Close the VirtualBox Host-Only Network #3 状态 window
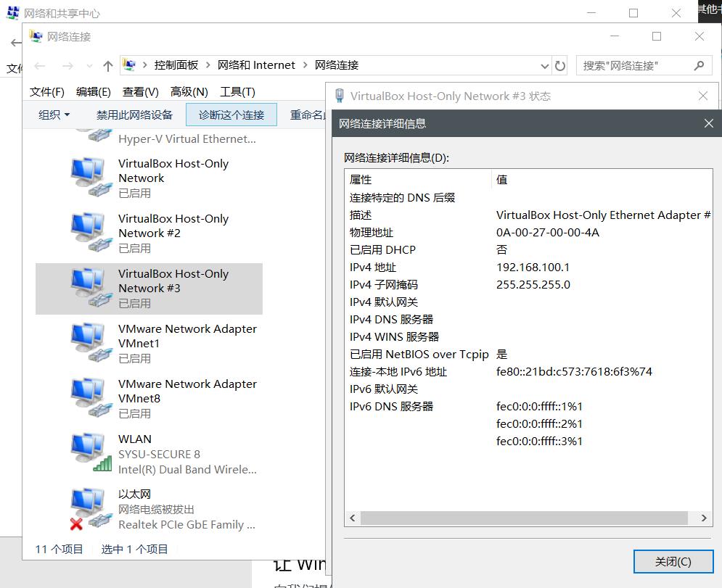Image resolution: width=722 pixels, height=588 pixels. (702, 96)
